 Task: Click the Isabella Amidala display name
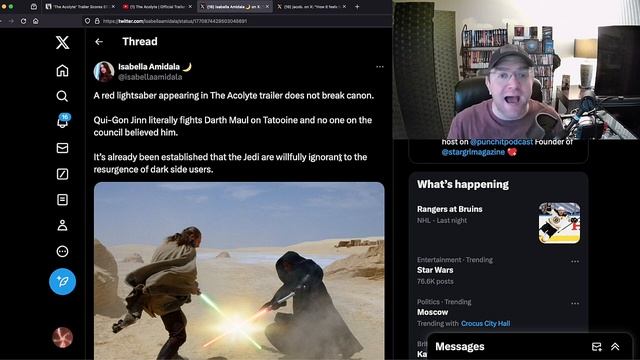click(149, 67)
